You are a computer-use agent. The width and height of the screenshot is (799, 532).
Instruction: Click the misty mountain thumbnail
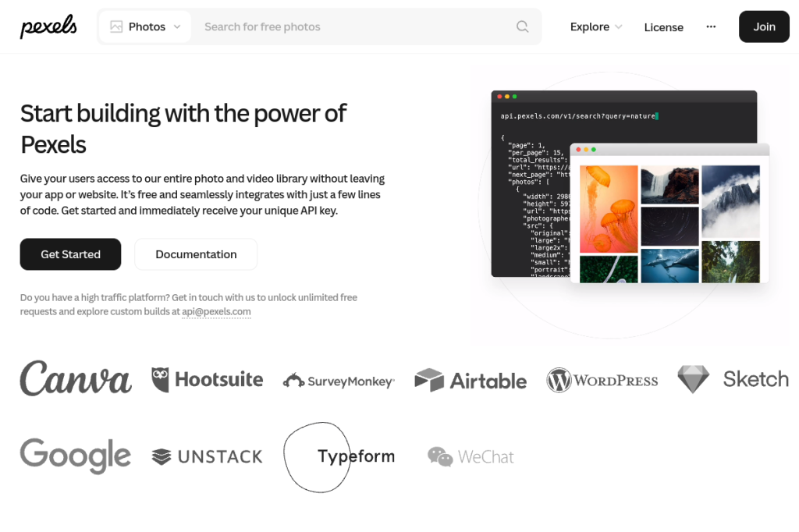pos(730,202)
